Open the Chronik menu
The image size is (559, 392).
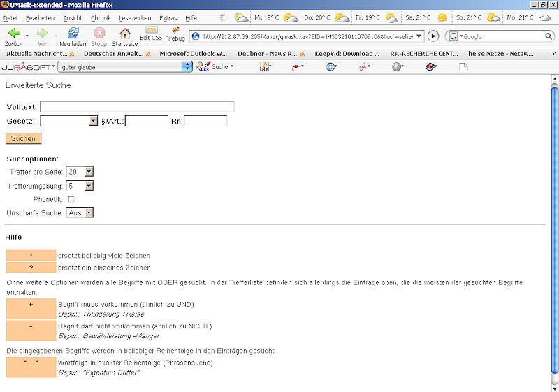tap(101, 17)
